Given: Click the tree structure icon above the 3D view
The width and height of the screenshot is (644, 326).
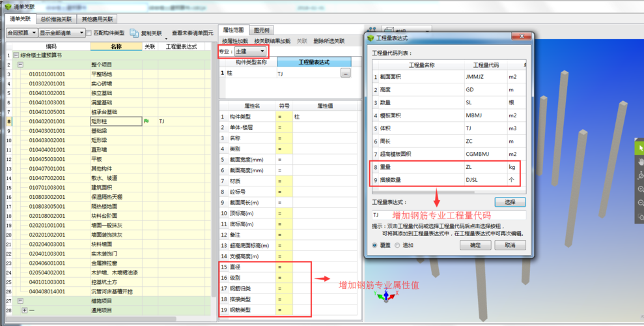Looking at the screenshot, I should coord(372,29).
